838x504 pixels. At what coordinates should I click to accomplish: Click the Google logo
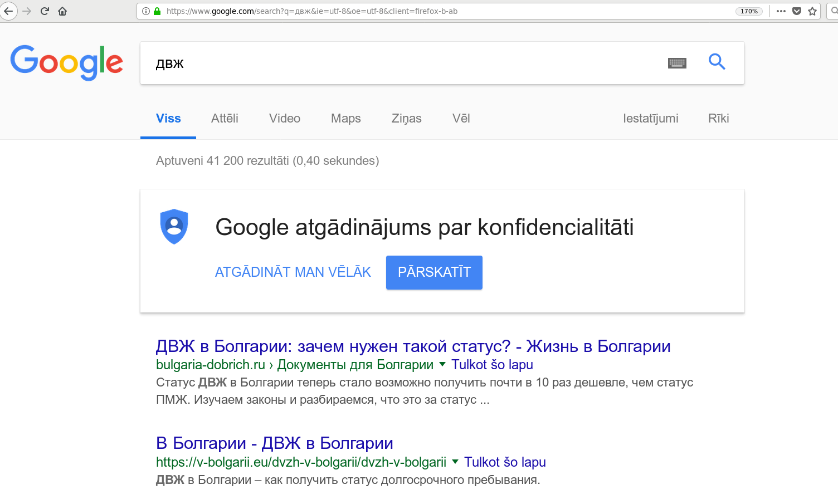67,62
